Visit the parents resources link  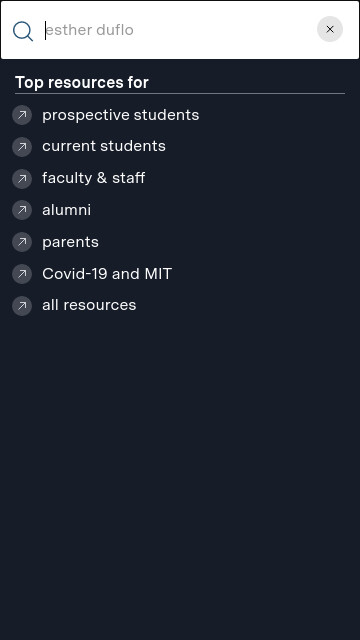pyautogui.click(x=70, y=242)
